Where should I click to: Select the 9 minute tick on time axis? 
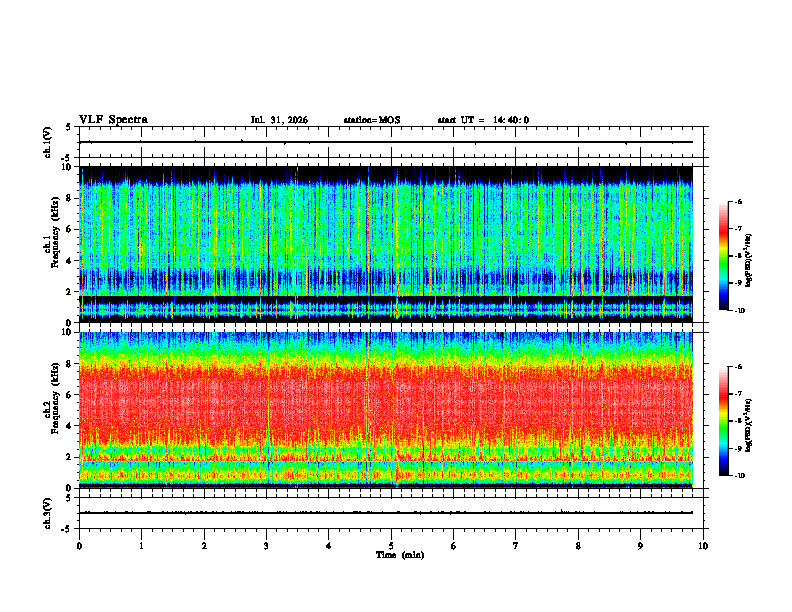pyautogui.click(x=640, y=546)
